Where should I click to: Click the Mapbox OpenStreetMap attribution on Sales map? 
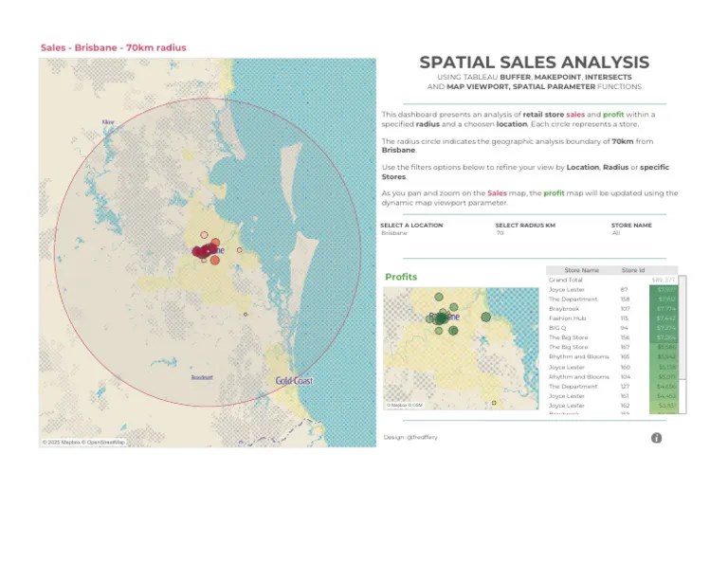pos(83,443)
